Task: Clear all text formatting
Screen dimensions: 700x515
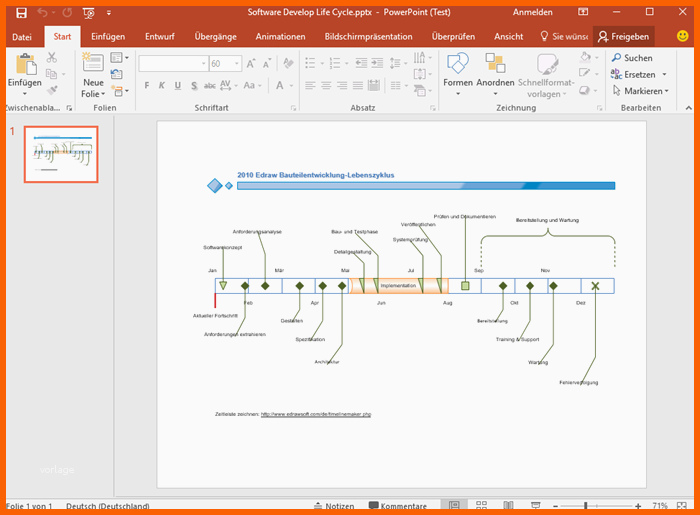Action: (288, 63)
